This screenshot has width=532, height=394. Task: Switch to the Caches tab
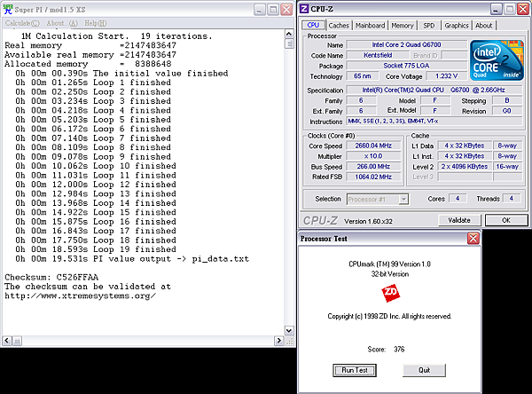pyautogui.click(x=339, y=26)
